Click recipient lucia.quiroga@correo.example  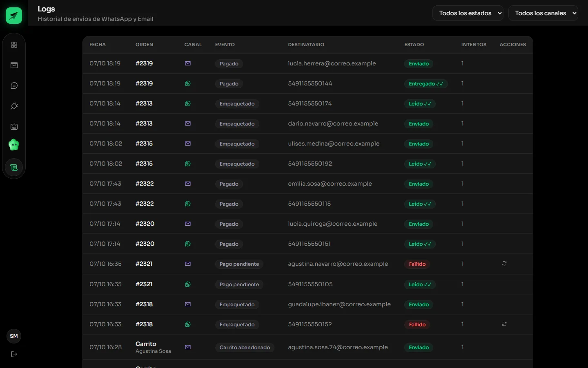tap(333, 224)
